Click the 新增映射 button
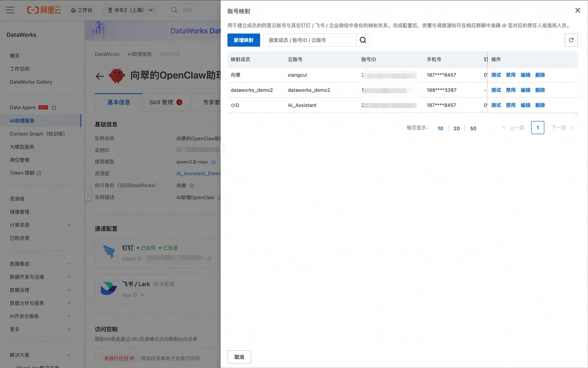Screen dimensions: 588x368 pyautogui.click(x=244, y=40)
